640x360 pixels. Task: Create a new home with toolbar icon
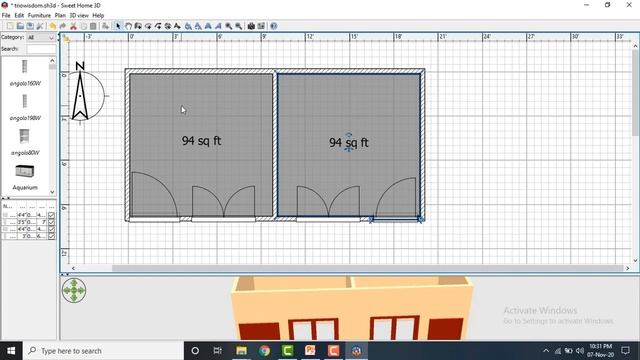pyautogui.click(x=10, y=26)
